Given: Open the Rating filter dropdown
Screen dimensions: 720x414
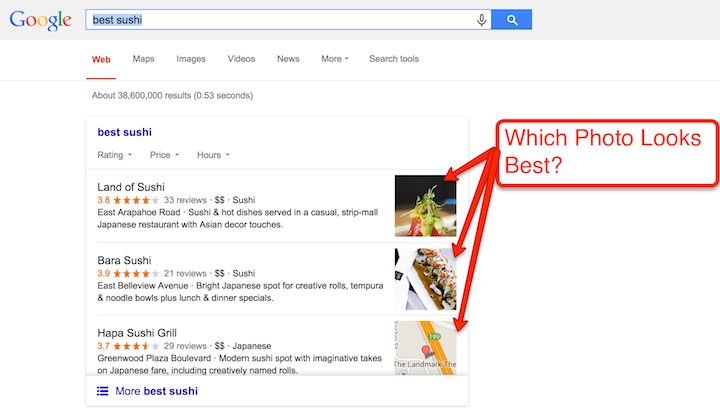Looking at the screenshot, I should [114, 155].
